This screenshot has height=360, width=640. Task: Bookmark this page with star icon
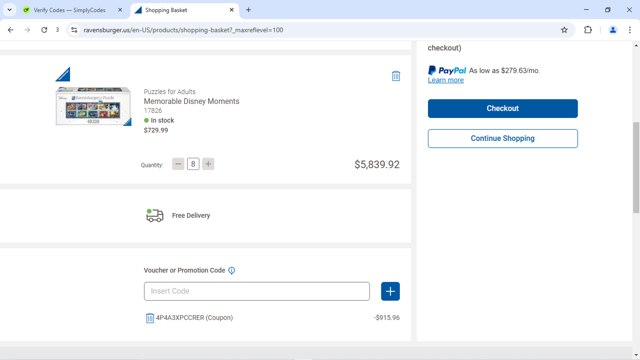(564, 30)
